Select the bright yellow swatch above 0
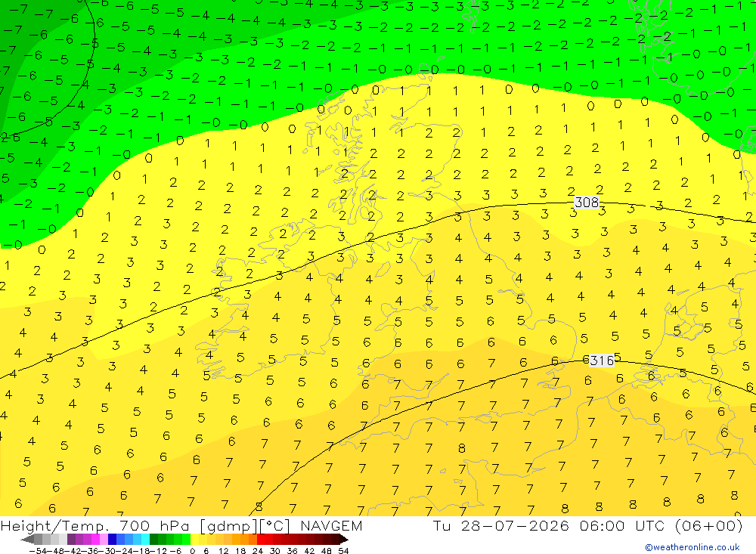Image resolution: width=756 pixels, height=554 pixels. (x=195, y=540)
